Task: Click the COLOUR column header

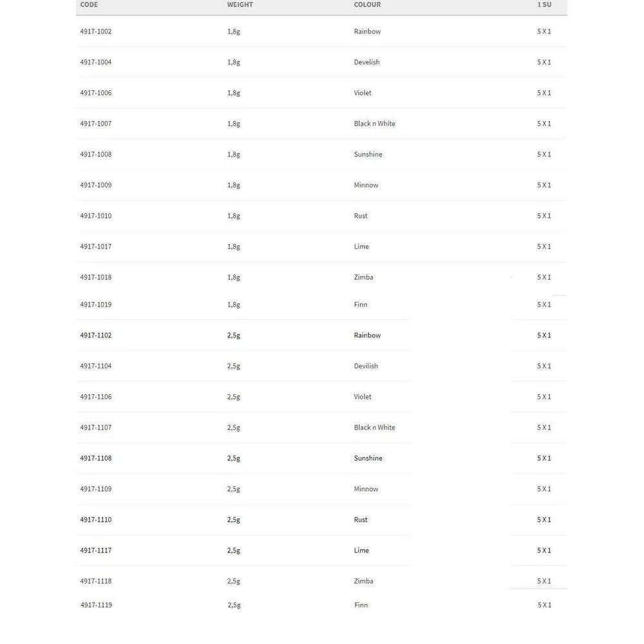Action: [367, 5]
